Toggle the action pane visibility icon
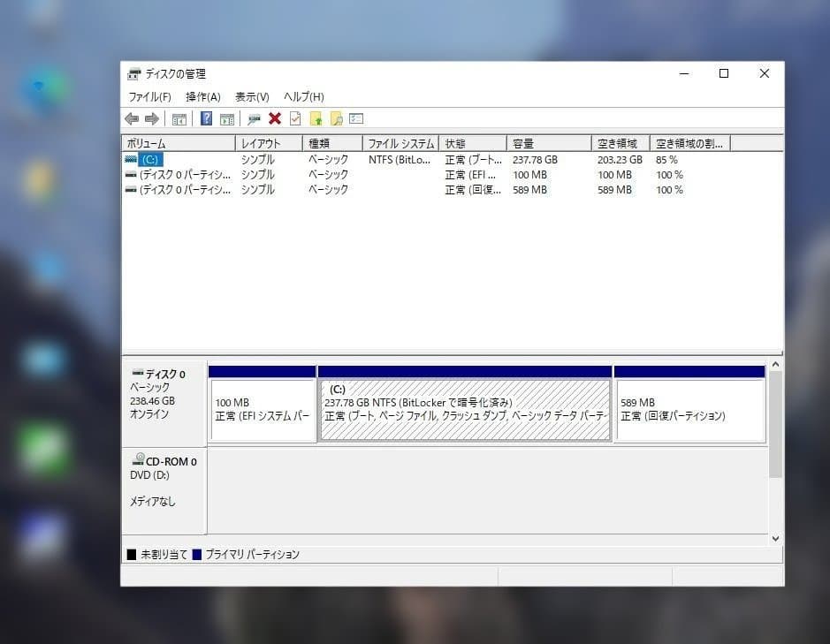Viewport: 830px width, 644px height. coord(226,118)
